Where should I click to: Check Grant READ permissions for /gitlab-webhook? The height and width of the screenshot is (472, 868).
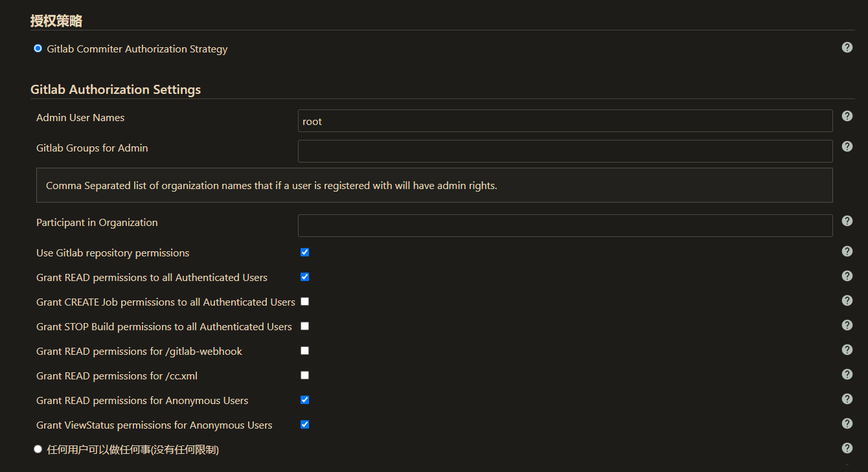(x=304, y=351)
